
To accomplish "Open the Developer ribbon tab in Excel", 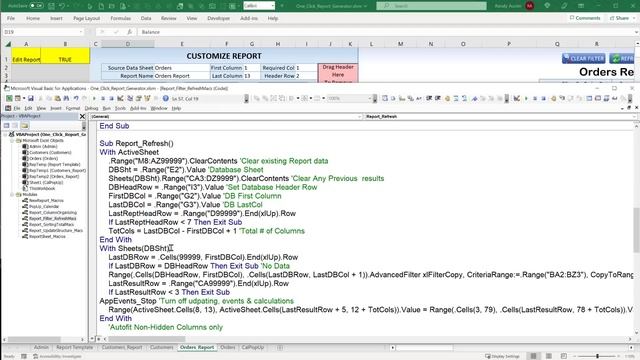I will pos(218,18).
